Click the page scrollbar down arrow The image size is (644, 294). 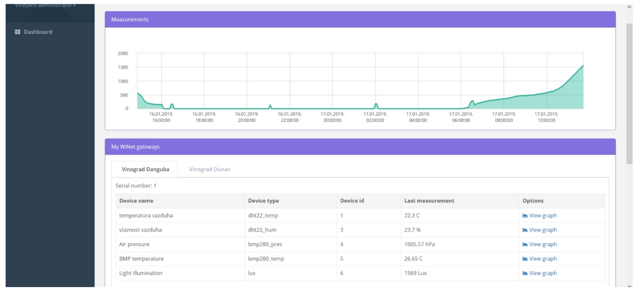click(x=629, y=286)
